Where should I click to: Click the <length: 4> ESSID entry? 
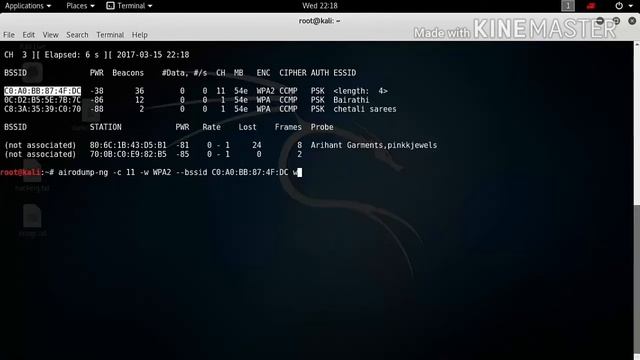click(360, 91)
